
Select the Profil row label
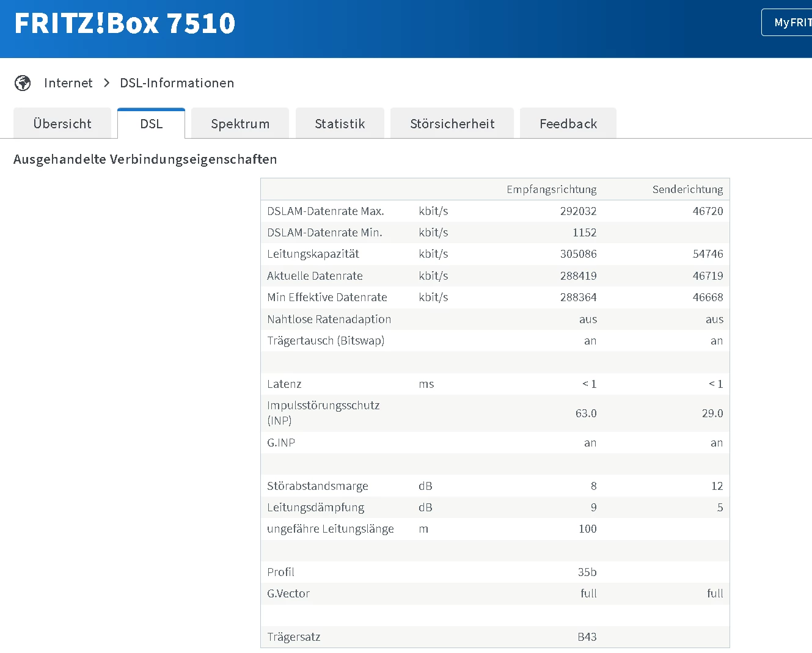click(280, 572)
